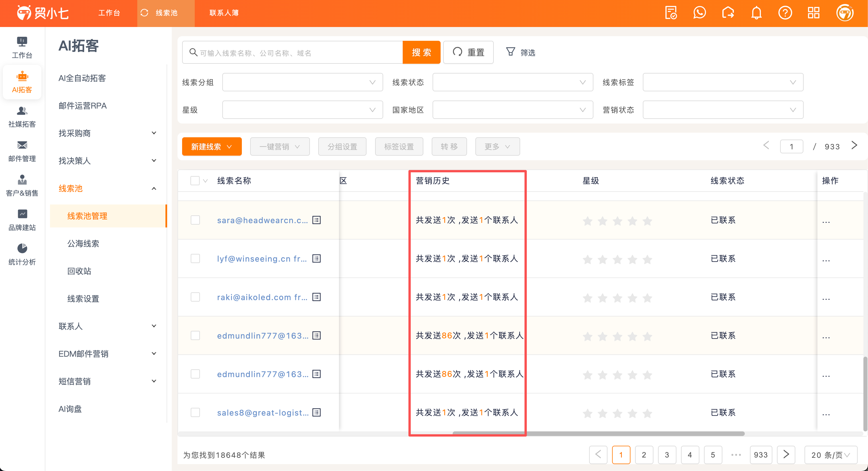The image size is (868, 471).
Task: Check the lyf@winseeing.cn row checkbox
Action: click(195, 258)
